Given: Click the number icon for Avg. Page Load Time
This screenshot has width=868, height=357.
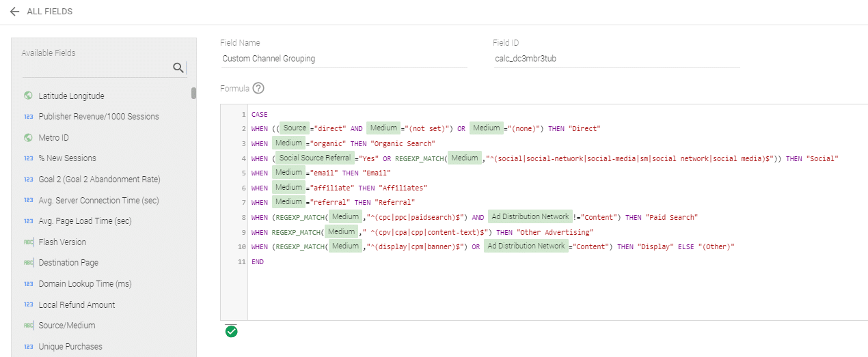Looking at the screenshot, I should [x=28, y=221].
